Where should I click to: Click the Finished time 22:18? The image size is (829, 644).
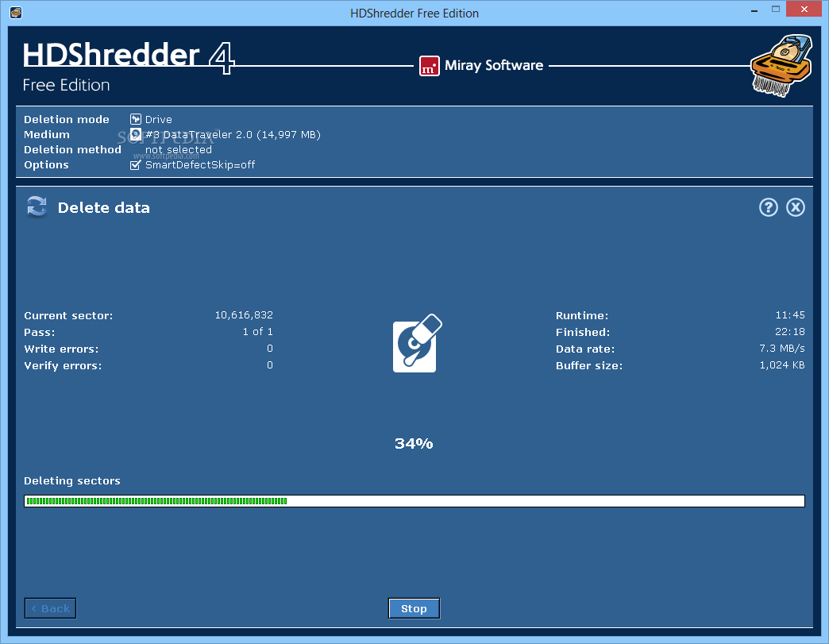790,331
